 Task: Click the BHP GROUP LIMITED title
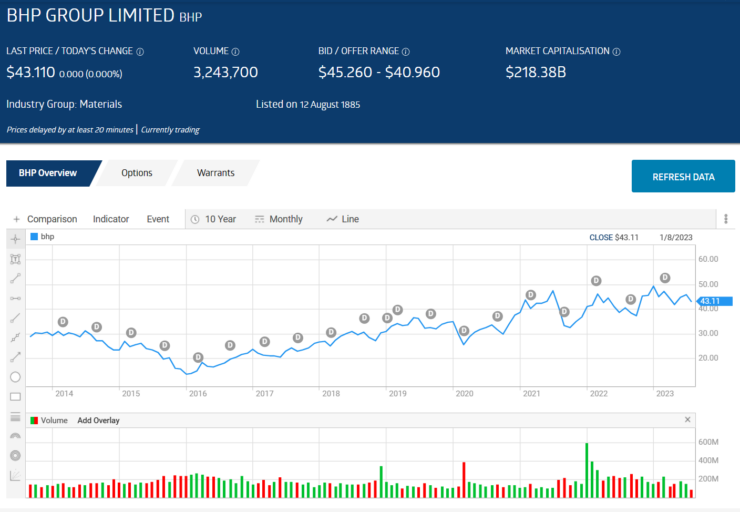tap(91, 16)
